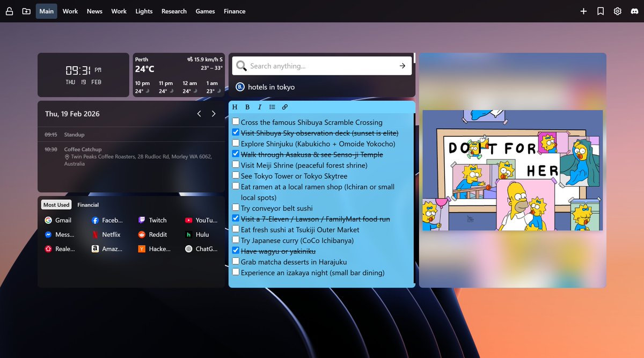
Task: Apply heading format with the H icon
Action: tap(235, 107)
